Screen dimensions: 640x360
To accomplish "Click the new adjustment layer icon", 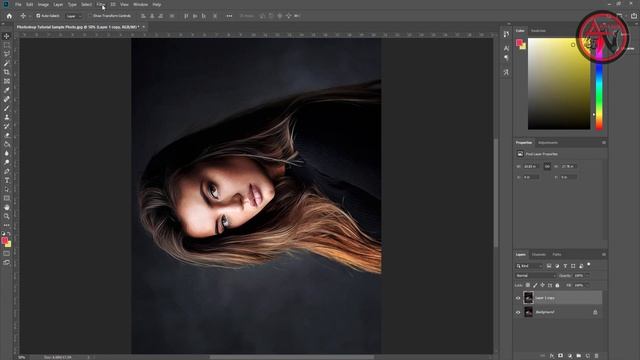I will (x=570, y=356).
